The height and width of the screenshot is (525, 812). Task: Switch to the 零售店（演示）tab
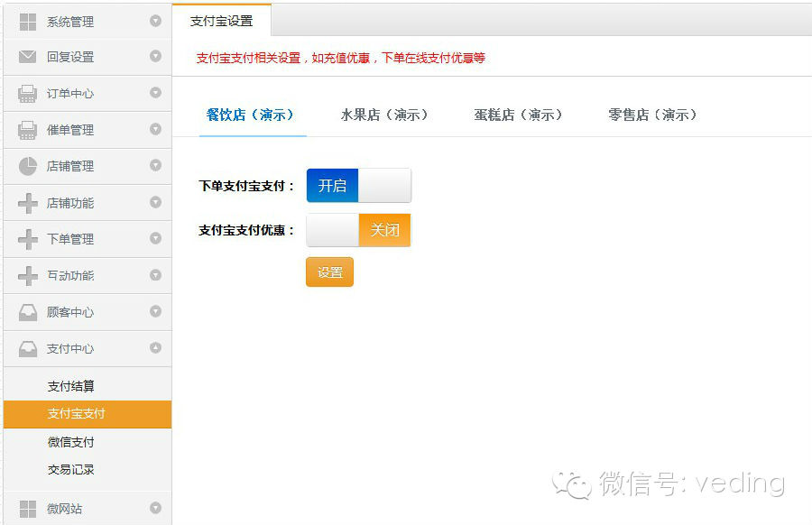[652, 115]
